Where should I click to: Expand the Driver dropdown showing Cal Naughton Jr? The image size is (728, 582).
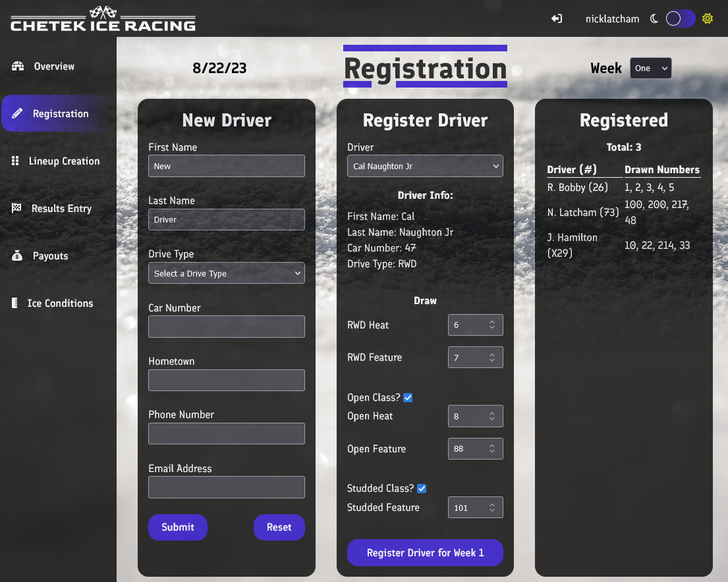click(425, 166)
